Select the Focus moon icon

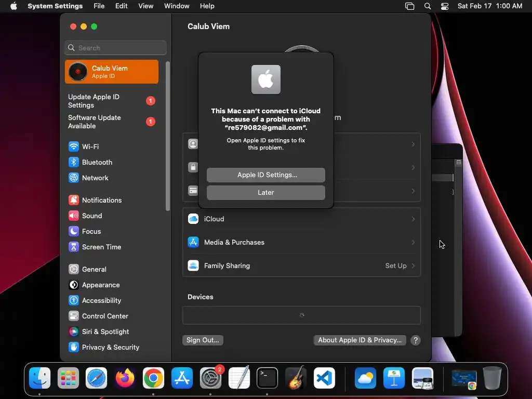(74, 231)
